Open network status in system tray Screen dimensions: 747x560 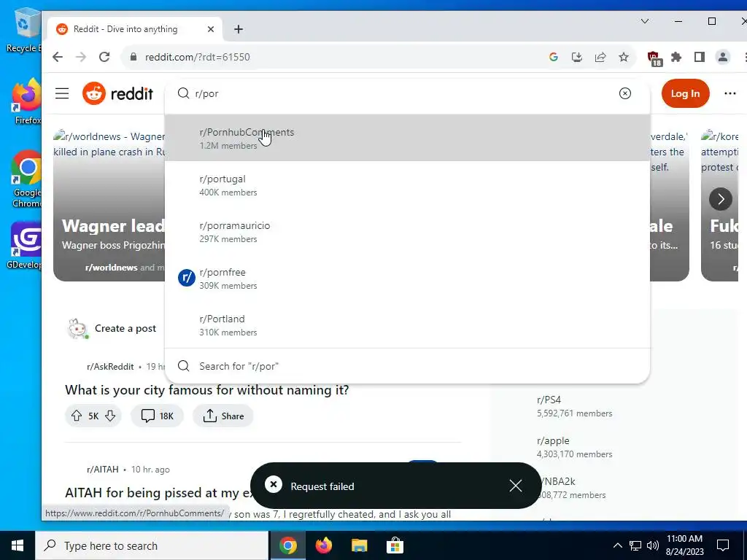[x=635, y=545]
